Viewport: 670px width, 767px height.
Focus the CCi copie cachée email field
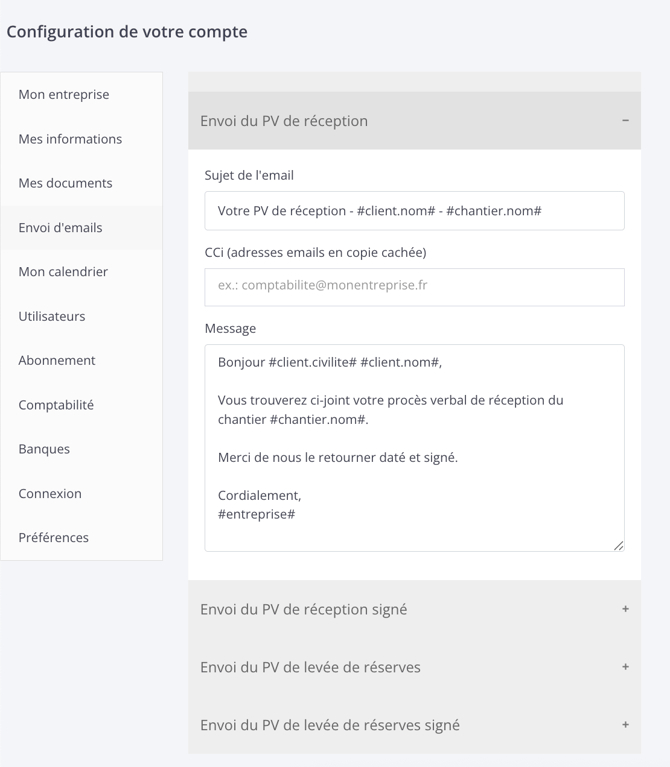414,287
